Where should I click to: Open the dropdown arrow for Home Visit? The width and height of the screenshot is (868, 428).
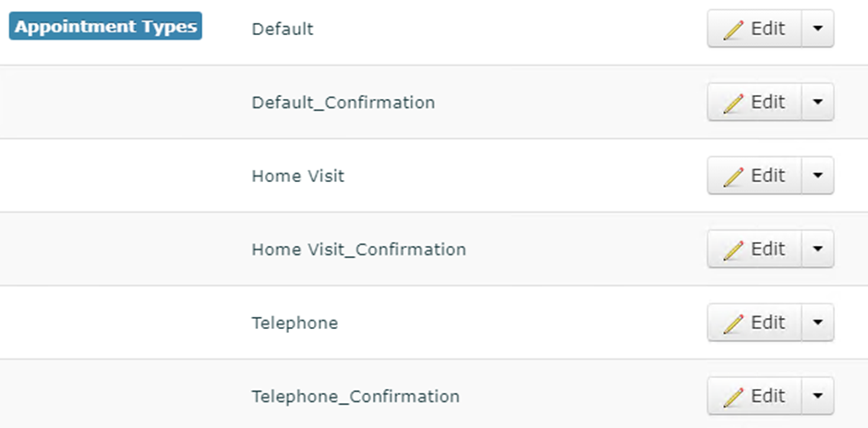click(x=817, y=176)
